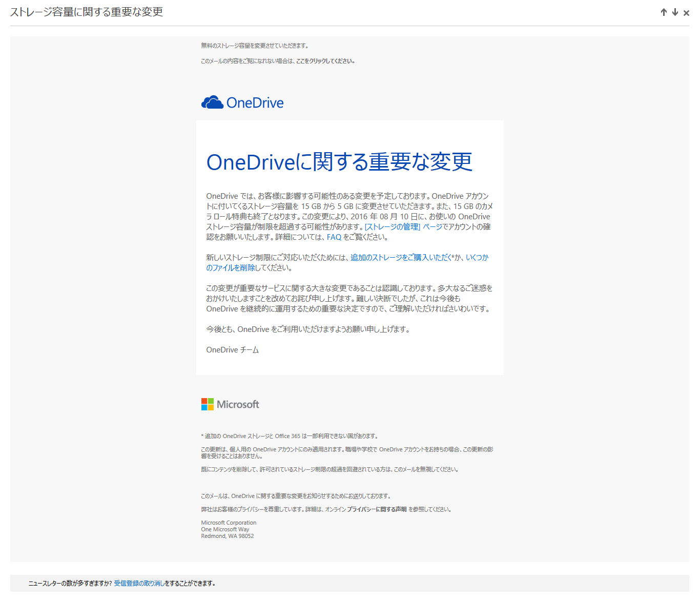Viewport: 700px width, 602px height.
Task: Open the FAQ link
Action: 334,237
